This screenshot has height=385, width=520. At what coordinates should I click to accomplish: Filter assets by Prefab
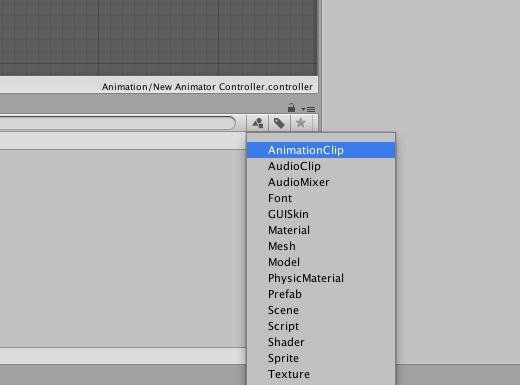pyautogui.click(x=321, y=294)
